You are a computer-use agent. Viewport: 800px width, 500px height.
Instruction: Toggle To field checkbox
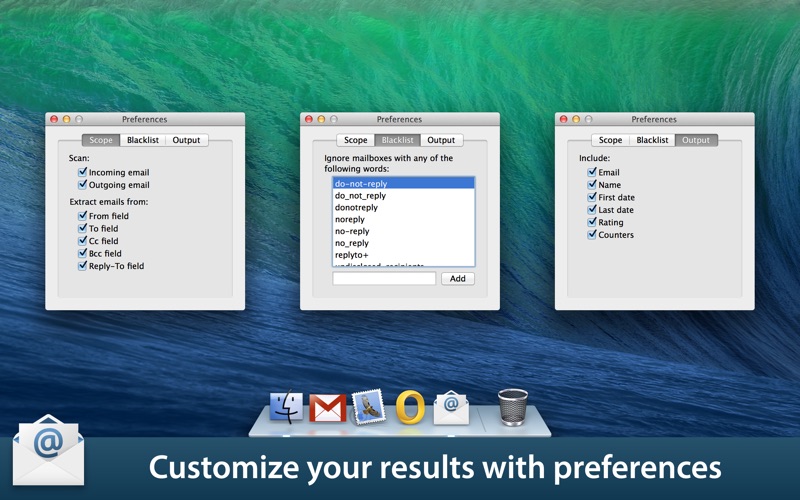click(82, 228)
